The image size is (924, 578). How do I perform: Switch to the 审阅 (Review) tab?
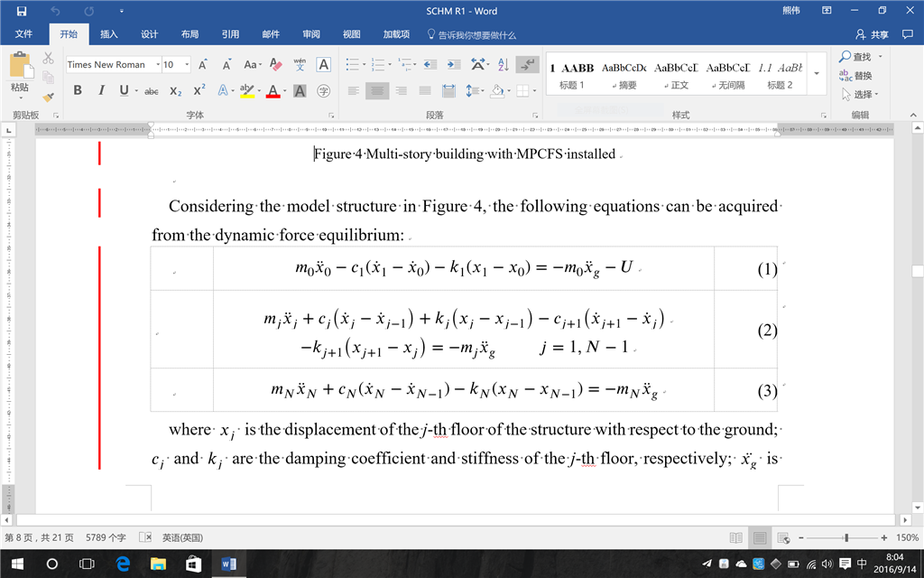[311, 34]
